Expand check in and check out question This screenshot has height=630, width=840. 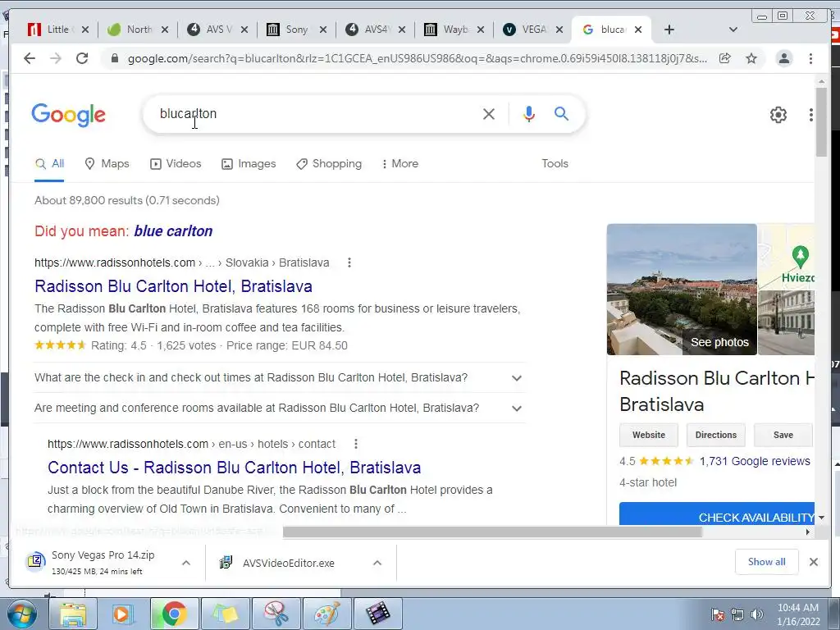tap(279, 377)
